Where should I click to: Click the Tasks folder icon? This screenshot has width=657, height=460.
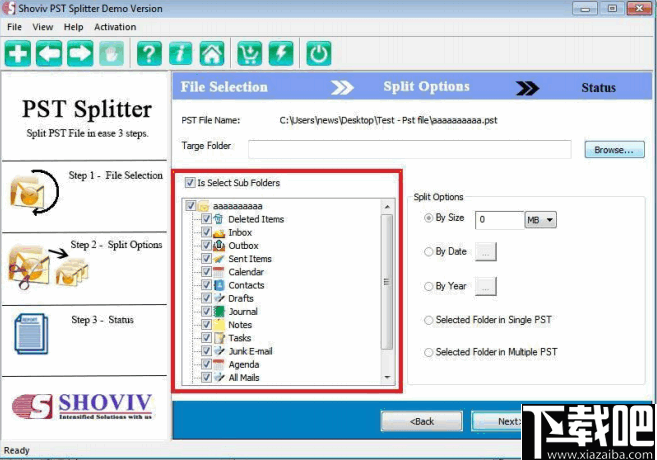[x=219, y=338]
